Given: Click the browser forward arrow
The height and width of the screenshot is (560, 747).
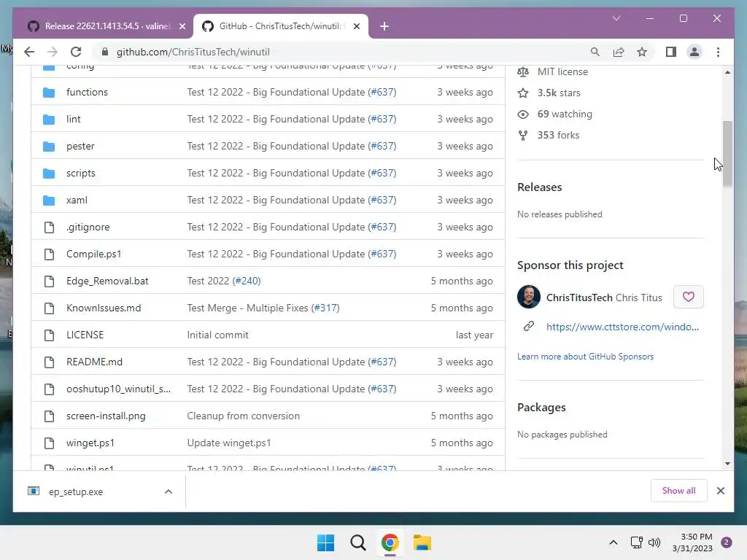Looking at the screenshot, I should (53, 52).
